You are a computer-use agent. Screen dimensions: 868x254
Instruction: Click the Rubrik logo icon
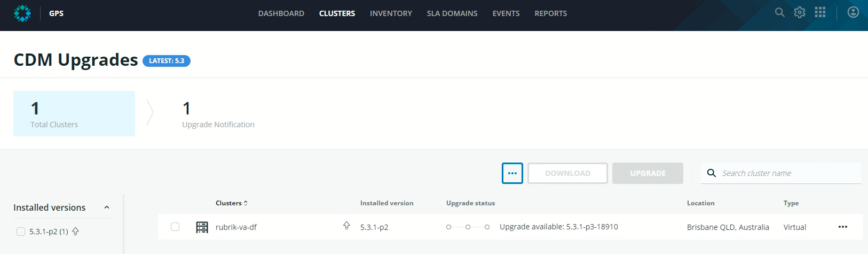point(22,13)
